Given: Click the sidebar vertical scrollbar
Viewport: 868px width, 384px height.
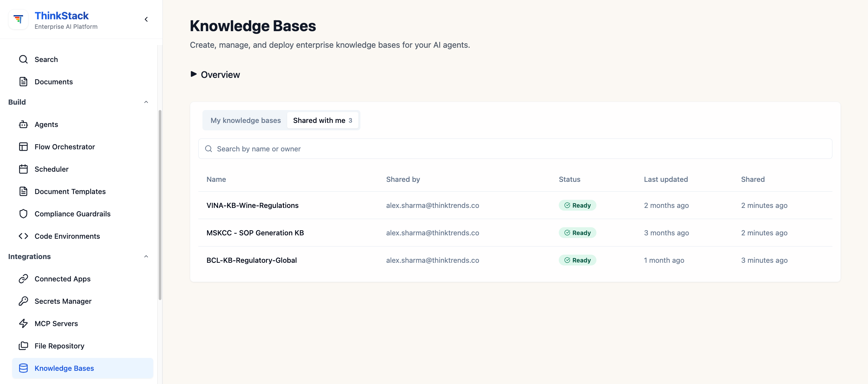Looking at the screenshot, I should pos(160,205).
